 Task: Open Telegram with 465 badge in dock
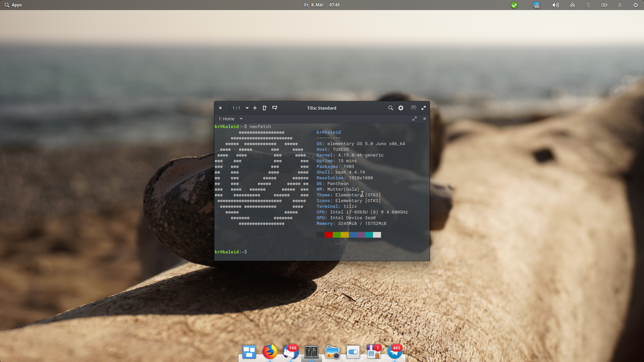394,352
